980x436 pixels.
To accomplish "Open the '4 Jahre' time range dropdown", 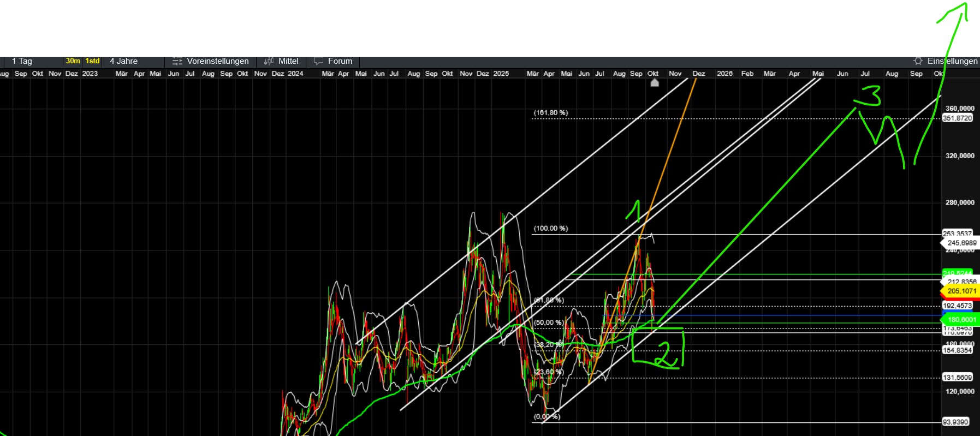I will coord(134,61).
